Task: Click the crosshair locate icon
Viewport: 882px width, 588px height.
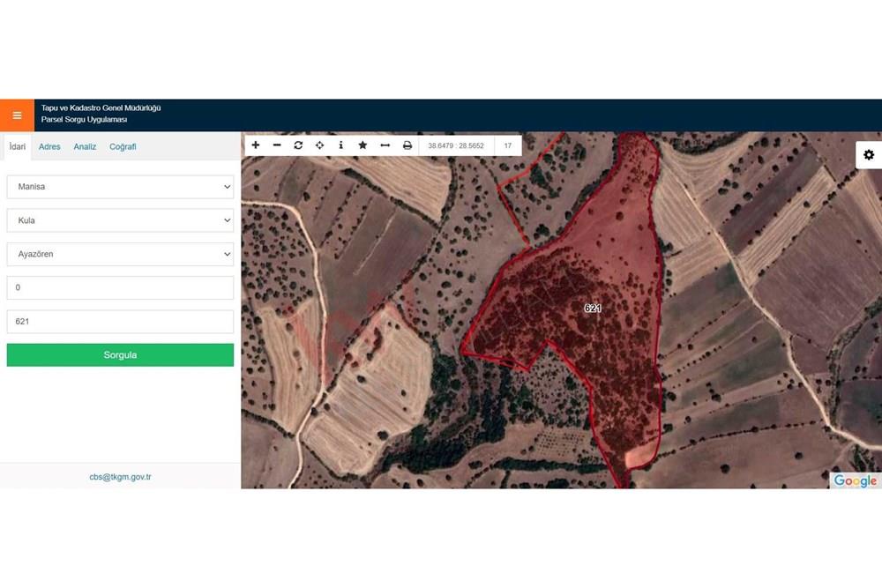Action: 319,145
